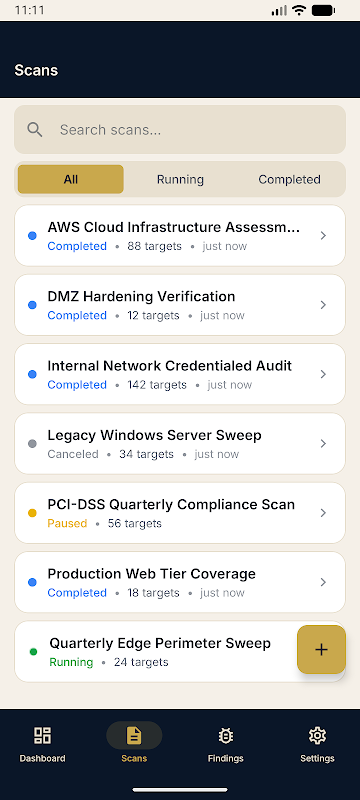Screen dimensions: 360x800
Task: Open the Dashboard grid icon
Action: [42, 735]
